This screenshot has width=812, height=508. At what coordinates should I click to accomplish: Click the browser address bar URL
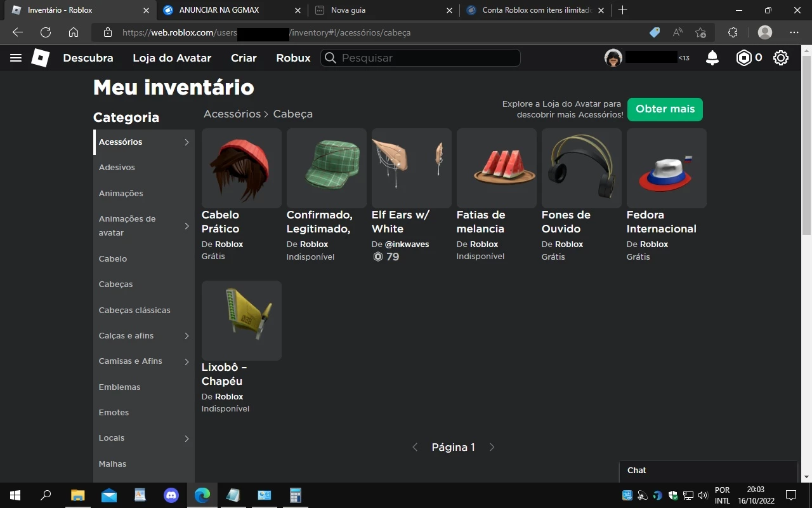point(266,32)
